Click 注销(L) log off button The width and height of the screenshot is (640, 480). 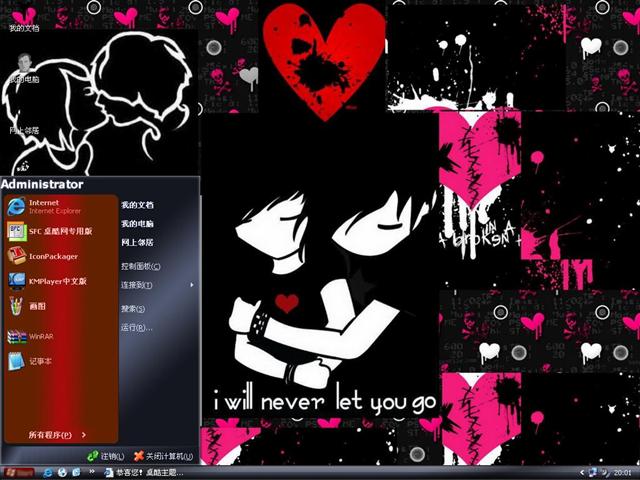(x=106, y=456)
